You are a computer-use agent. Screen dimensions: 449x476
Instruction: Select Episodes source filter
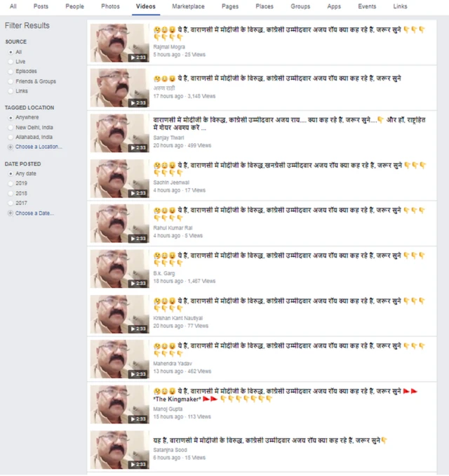click(26, 71)
